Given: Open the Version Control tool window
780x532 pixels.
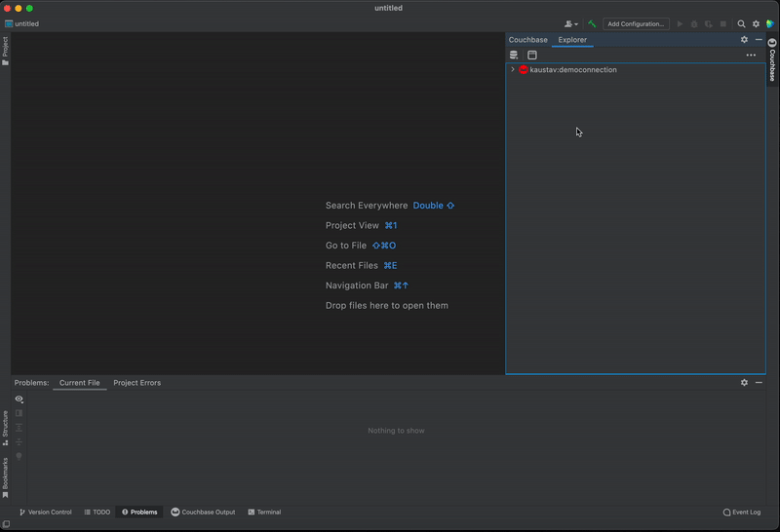Looking at the screenshot, I should click(45, 513).
